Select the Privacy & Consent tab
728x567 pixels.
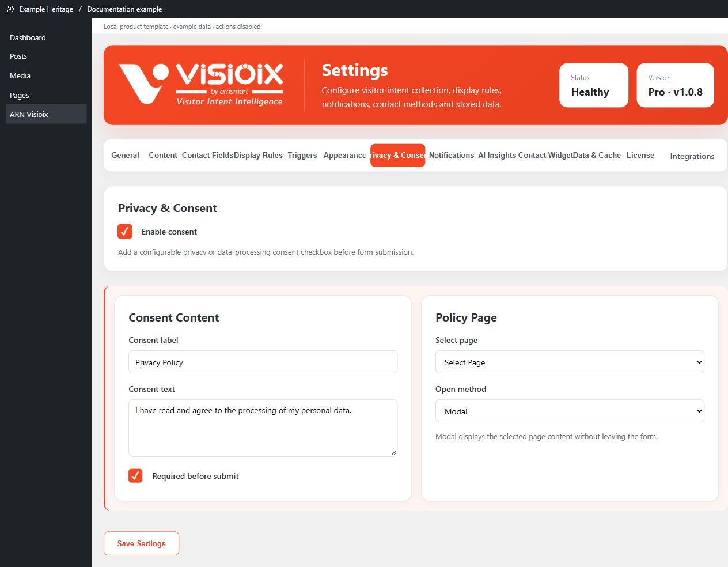(397, 156)
